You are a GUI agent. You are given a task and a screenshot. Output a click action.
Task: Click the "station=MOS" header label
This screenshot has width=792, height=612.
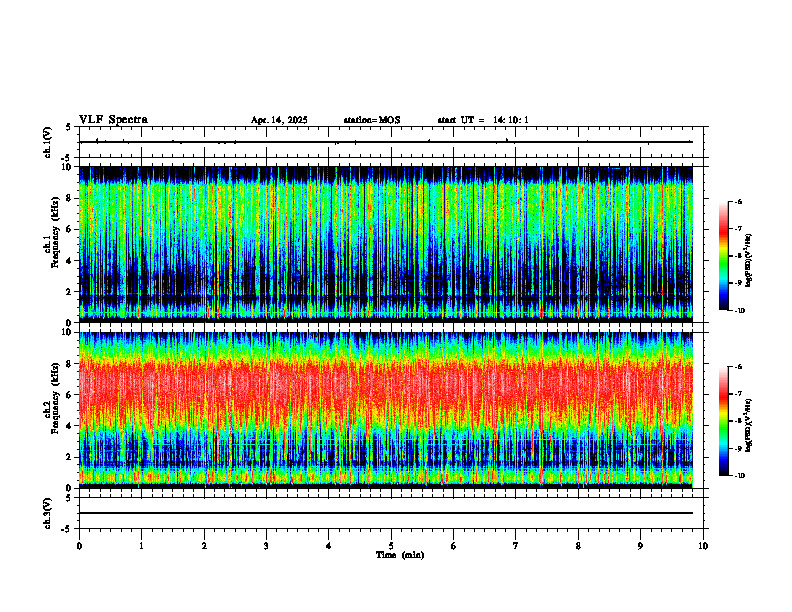(372, 120)
